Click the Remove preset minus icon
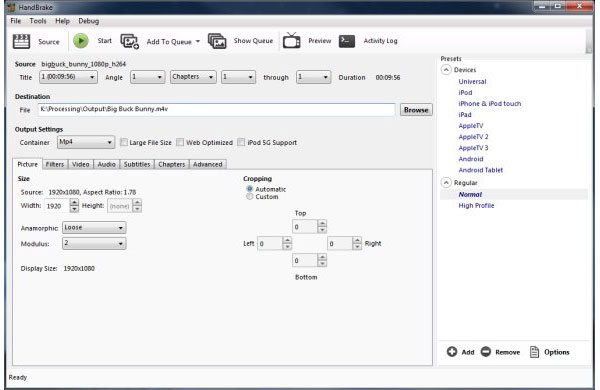This screenshot has width=600, height=390. pyautogui.click(x=486, y=351)
